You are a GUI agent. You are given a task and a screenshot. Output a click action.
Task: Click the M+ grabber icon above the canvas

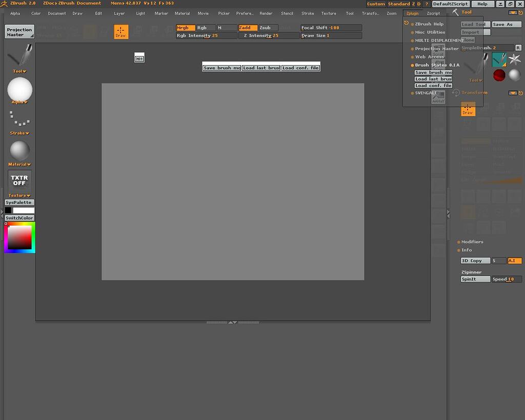138,58
